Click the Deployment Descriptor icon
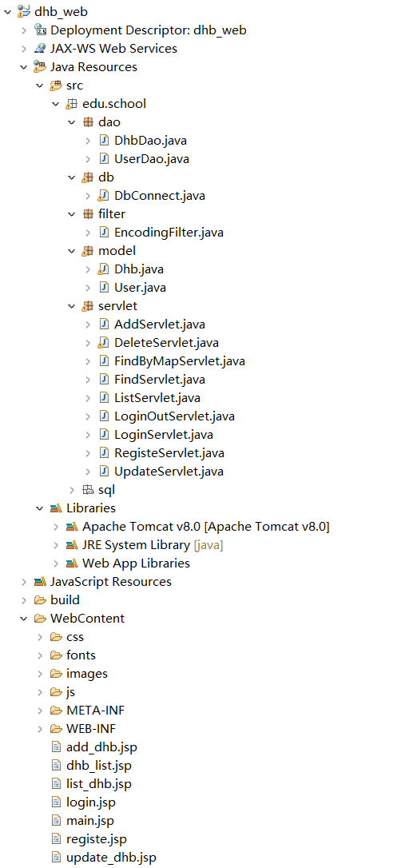The image size is (401, 868). click(40, 30)
